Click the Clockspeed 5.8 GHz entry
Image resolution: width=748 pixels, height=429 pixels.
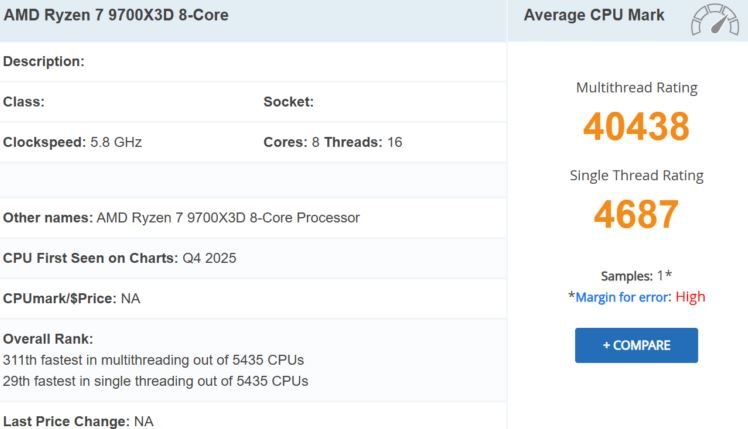point(73,142)
